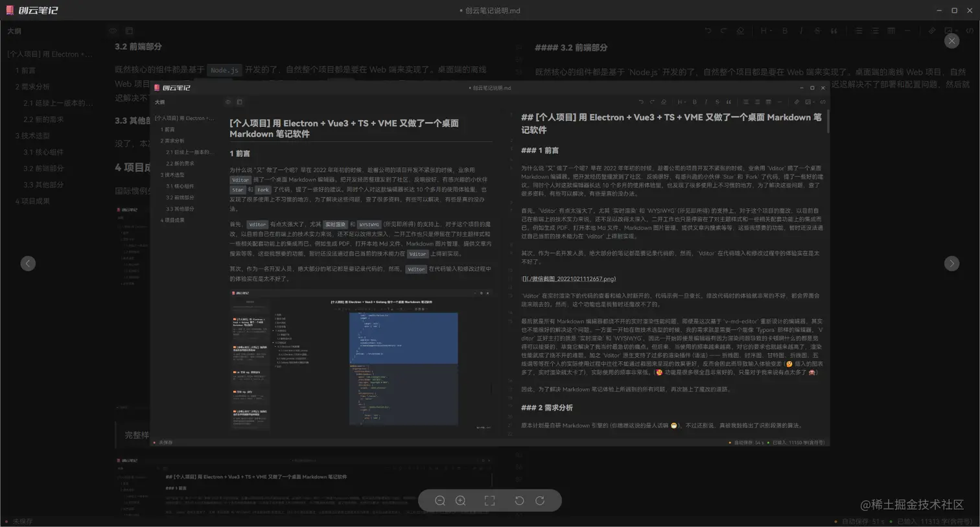Click the 自动保存 status bar entry
Screen dimensions: 980x527
[862, 521]
